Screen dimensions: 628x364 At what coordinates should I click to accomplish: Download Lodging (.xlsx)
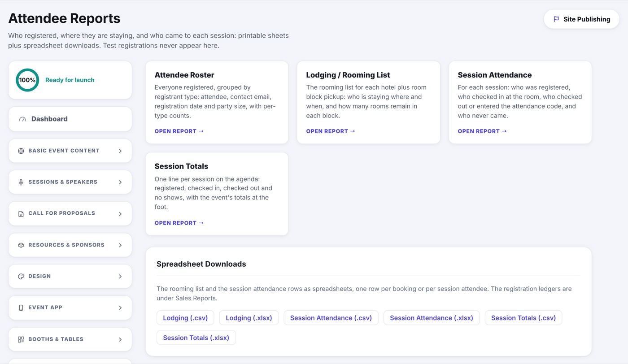click(x=249, y=318)
